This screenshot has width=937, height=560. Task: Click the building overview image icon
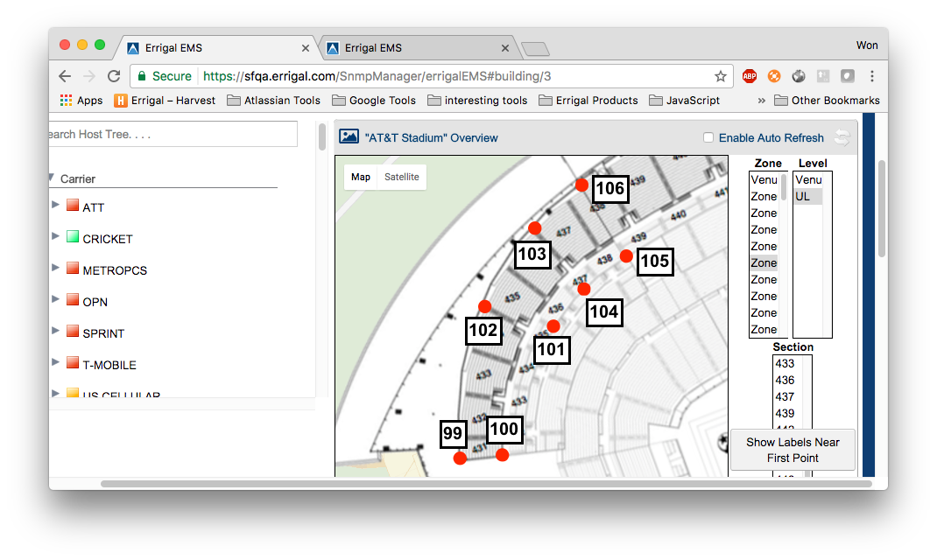(x=349, y=137)
